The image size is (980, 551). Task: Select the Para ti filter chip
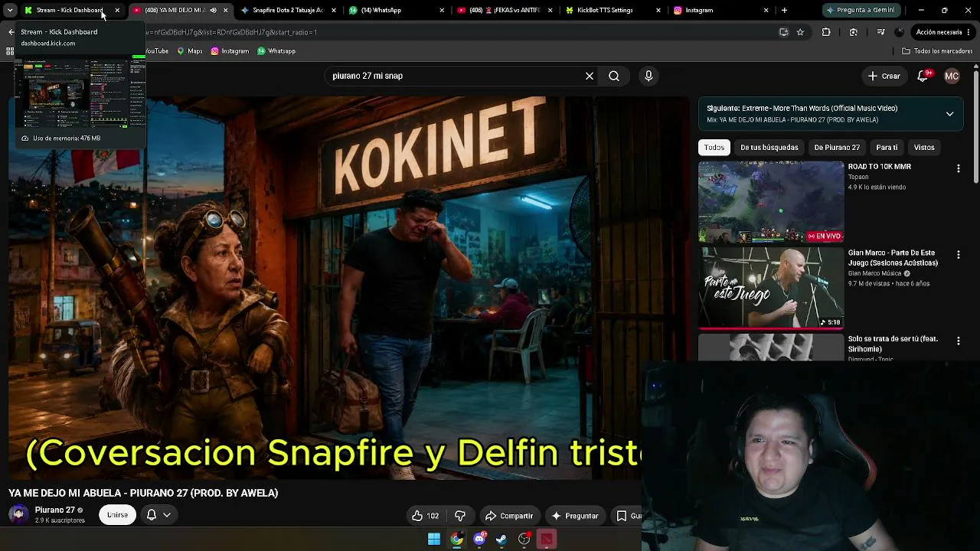tap(887, 147)
